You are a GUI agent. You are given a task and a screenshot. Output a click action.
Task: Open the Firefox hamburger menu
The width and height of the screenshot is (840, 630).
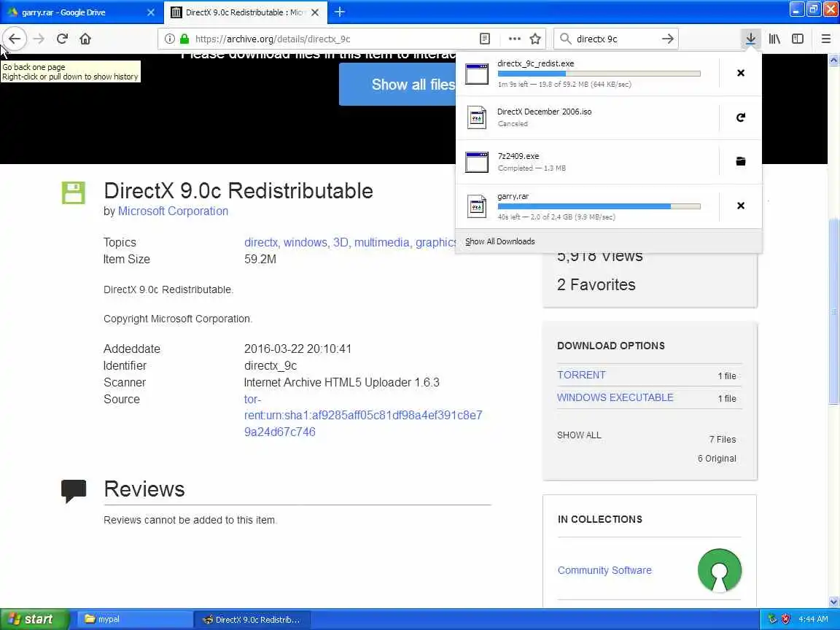pyautogui.click(x=825, y=39)
